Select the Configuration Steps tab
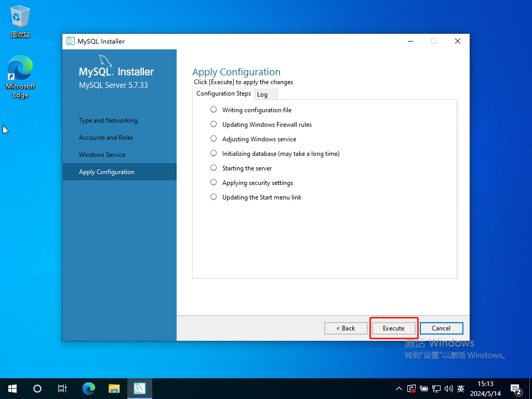 223,94
